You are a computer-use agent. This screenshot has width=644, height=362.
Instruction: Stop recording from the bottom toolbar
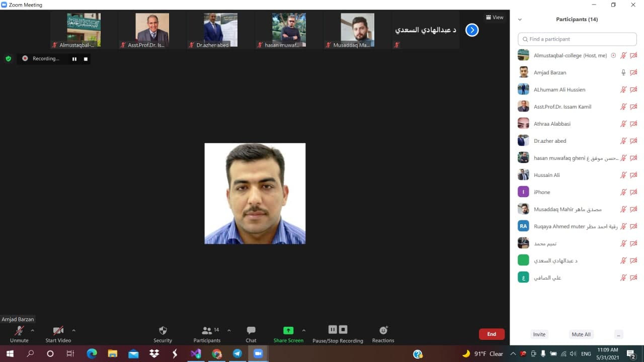[343, 329]
